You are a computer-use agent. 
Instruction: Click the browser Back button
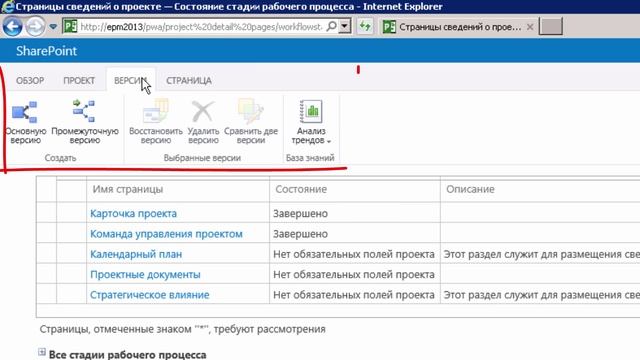(x=12, y=27)
